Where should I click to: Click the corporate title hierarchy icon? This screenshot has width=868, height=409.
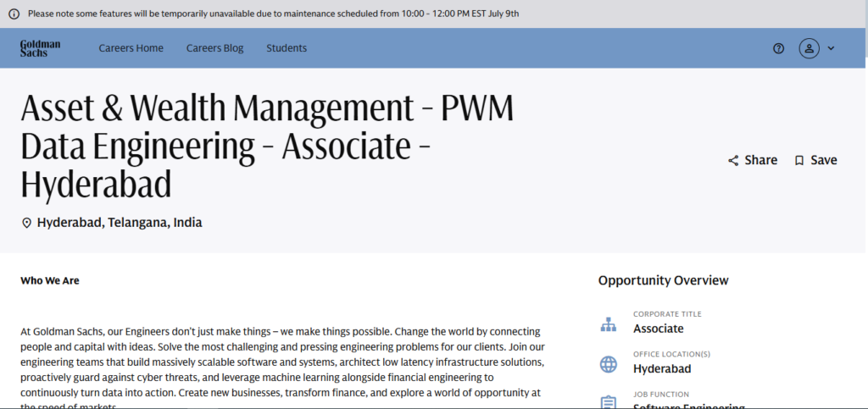(609, 324)
